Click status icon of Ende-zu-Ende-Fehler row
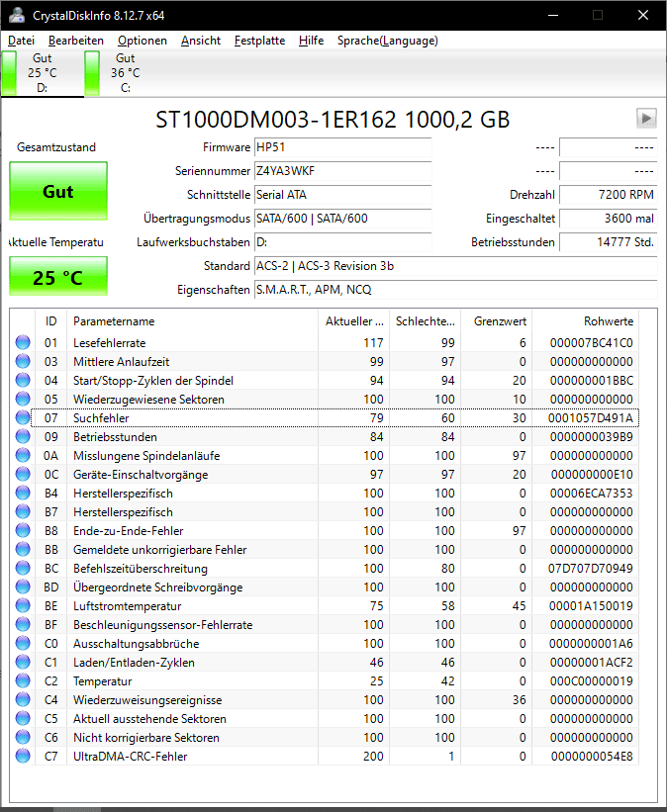Screen dimensions: 667x812 [x=23, y=530]
